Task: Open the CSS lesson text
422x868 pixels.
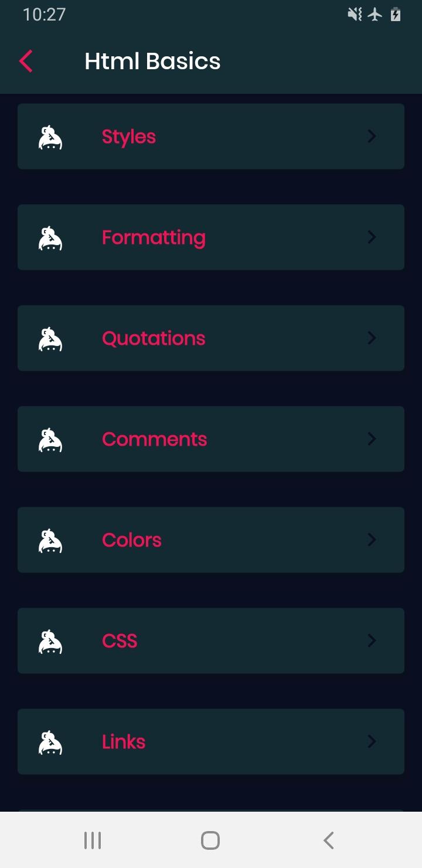Action: coord(120,641)
